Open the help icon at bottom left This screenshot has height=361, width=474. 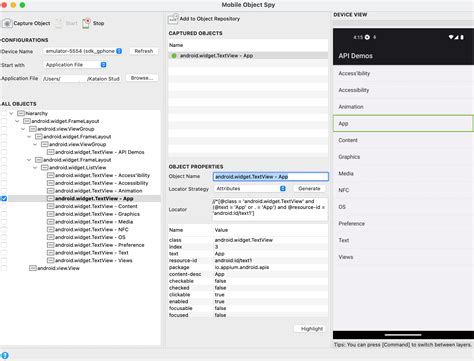(5, 355)
